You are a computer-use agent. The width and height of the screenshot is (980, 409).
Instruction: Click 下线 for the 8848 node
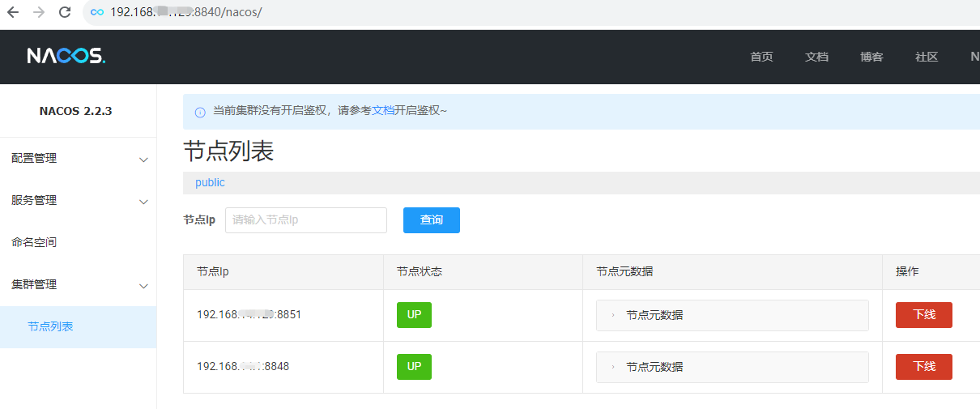[x=924, y=367]
